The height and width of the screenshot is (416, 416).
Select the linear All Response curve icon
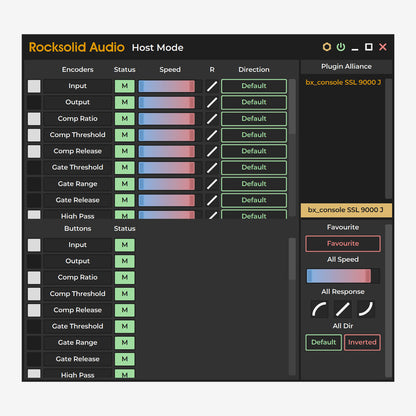[342, 309]
